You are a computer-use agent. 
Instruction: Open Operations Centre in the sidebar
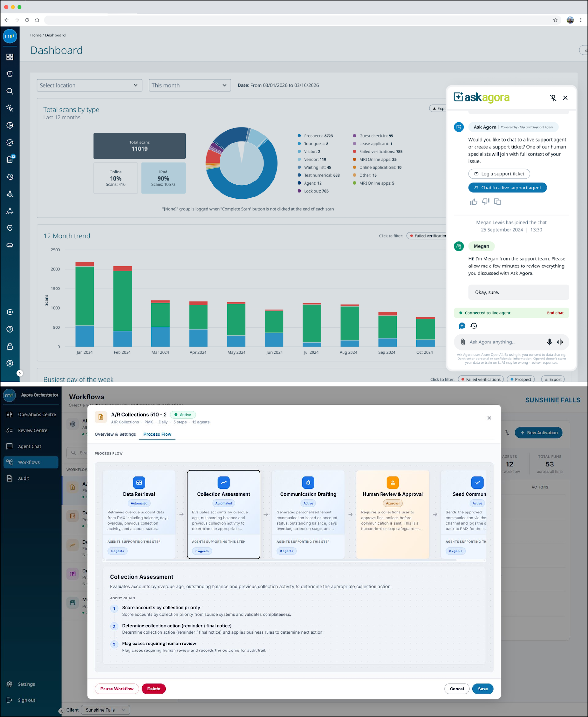click(x=31, y=414)
